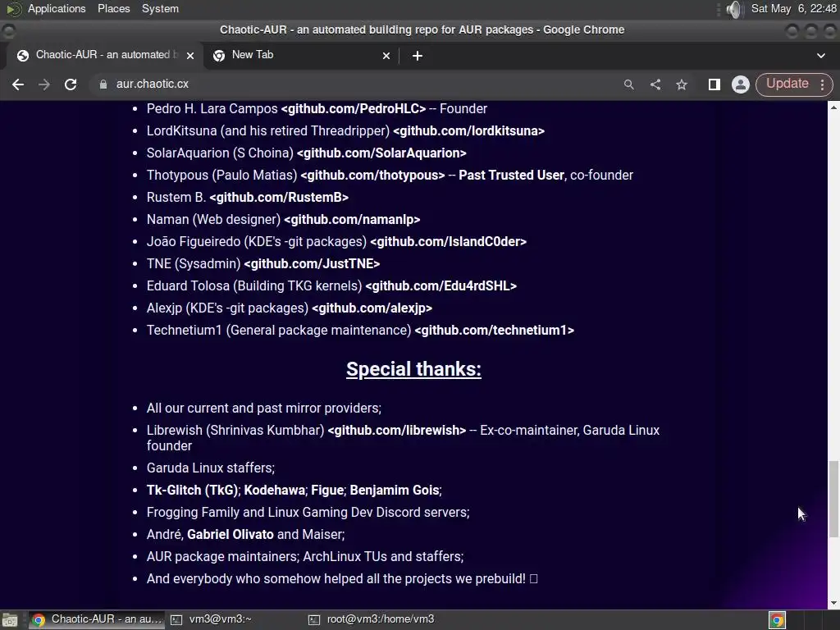Screen dimensions: 840x630
Task: Open the github.com/RustemB link
Action: tap(279, 198)
